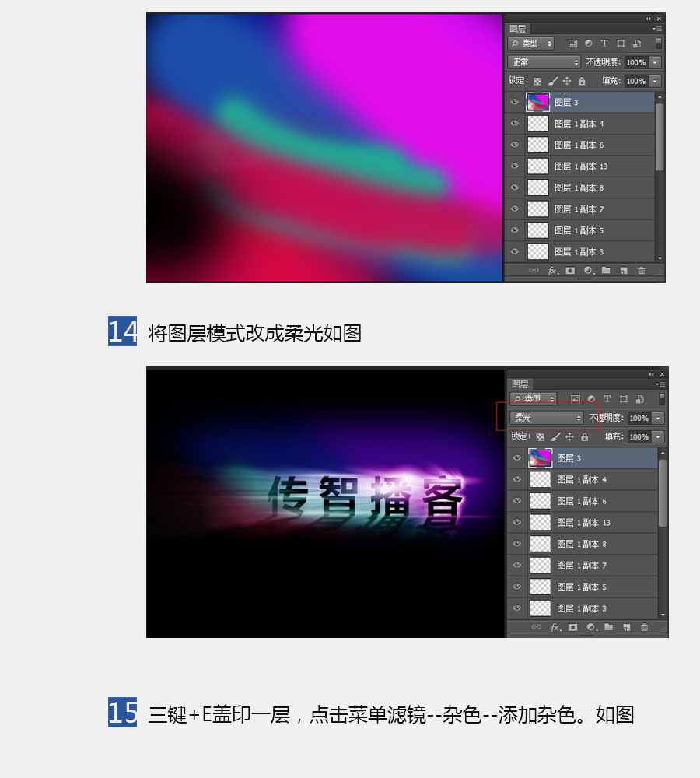Click lock all padlock icon in lower Layers panel
The width and height of the screenshot is (700, 778).
click(584, 436)
